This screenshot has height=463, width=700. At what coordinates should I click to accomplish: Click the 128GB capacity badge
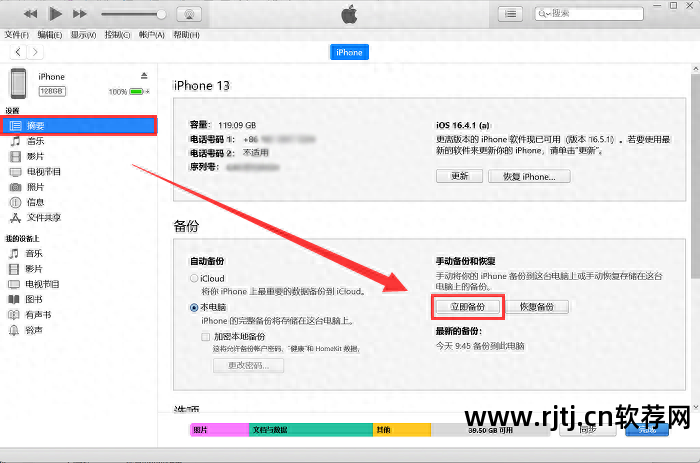(52, 91)
